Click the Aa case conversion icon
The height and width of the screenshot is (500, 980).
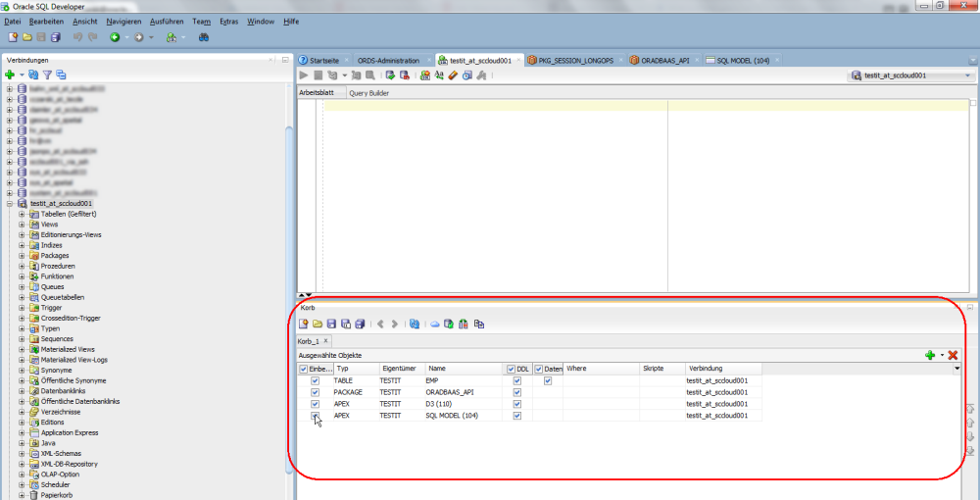tap(439, 75)
